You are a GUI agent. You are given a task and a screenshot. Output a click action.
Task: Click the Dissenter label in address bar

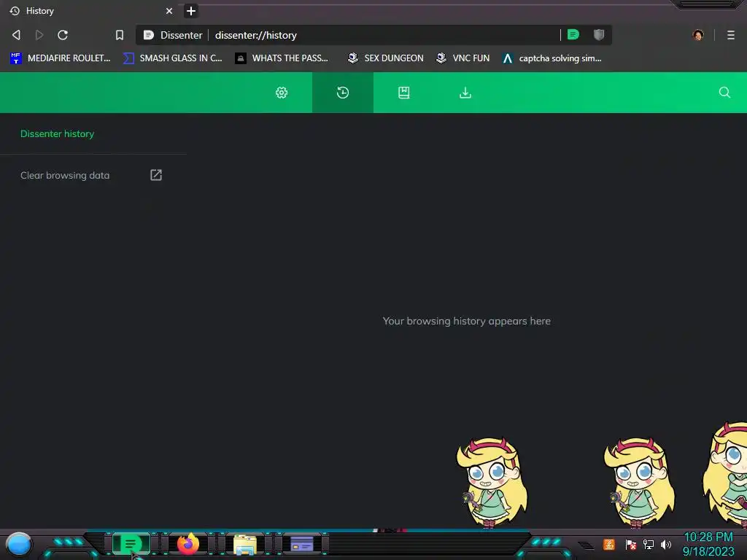(181, 35)
